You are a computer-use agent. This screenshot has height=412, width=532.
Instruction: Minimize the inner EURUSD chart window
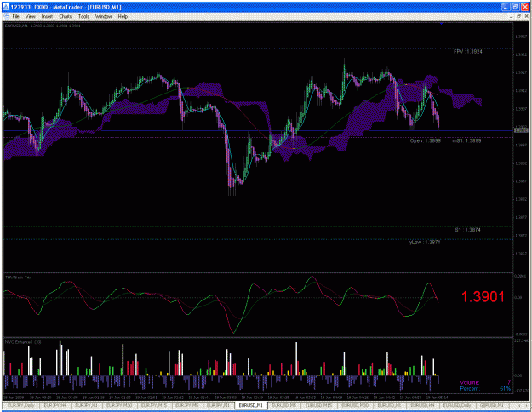click(x=512, y=16)
